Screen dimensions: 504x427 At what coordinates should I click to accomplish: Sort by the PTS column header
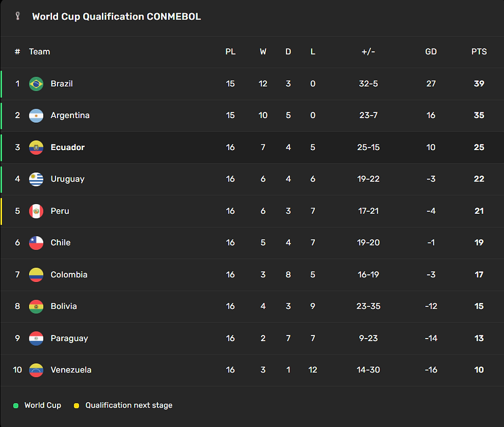click(479, 52)
